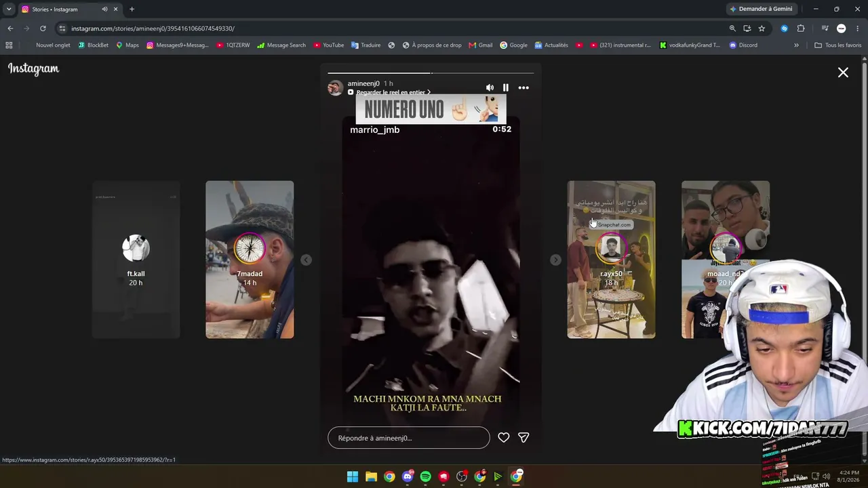Open the 1QTZERW bookmark
Screen dimensions: 868x488
tap(233, 45)
